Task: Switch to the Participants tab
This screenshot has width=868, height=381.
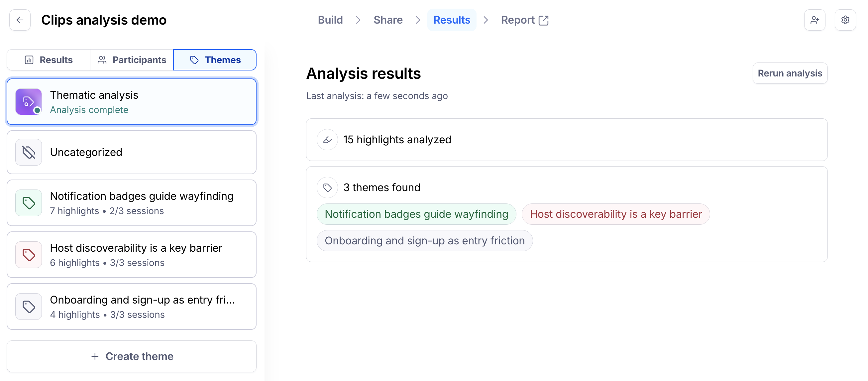Action: 132,60
